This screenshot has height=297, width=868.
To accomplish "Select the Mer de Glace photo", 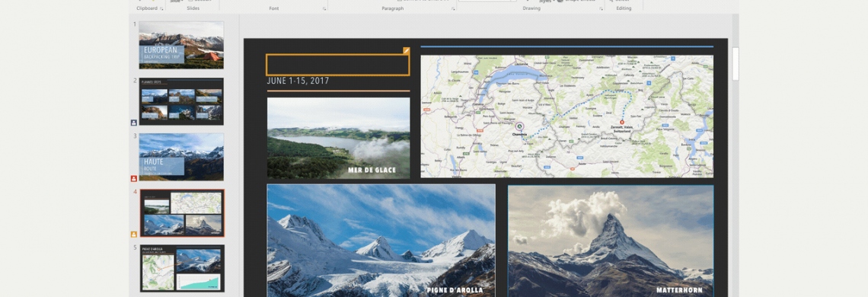I will coord(339,138).
